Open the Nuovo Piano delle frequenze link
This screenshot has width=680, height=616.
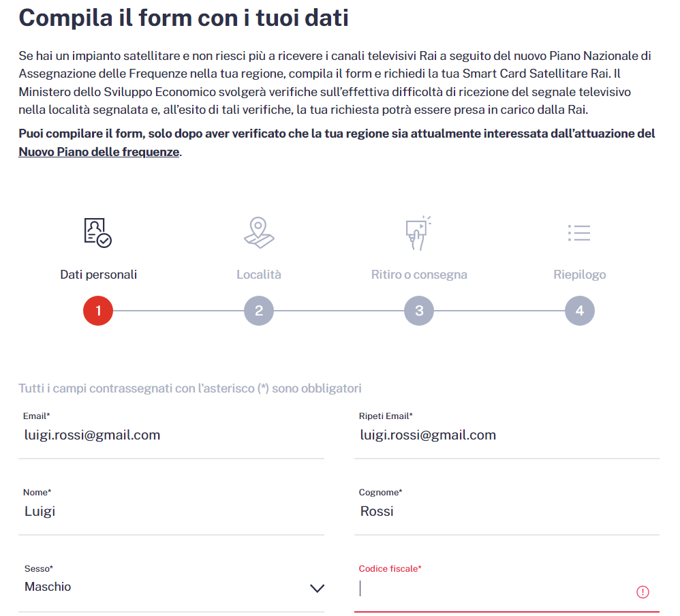[99, 152]
